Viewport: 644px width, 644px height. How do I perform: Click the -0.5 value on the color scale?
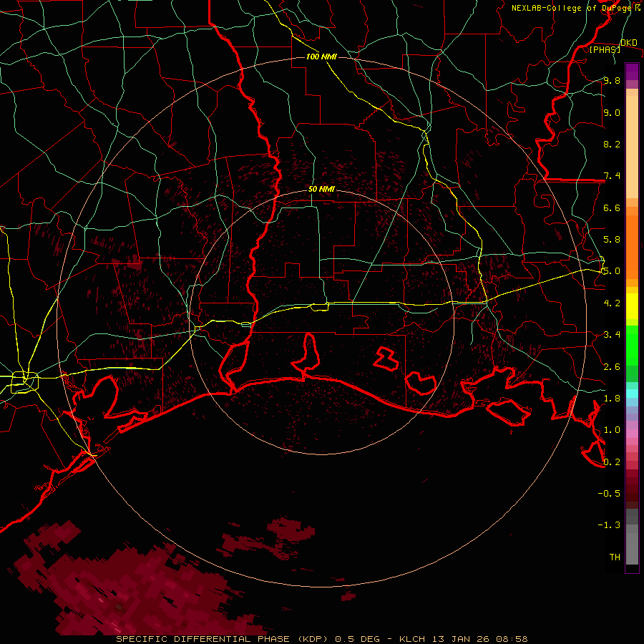pyautogui.click(x=609, y=494)
